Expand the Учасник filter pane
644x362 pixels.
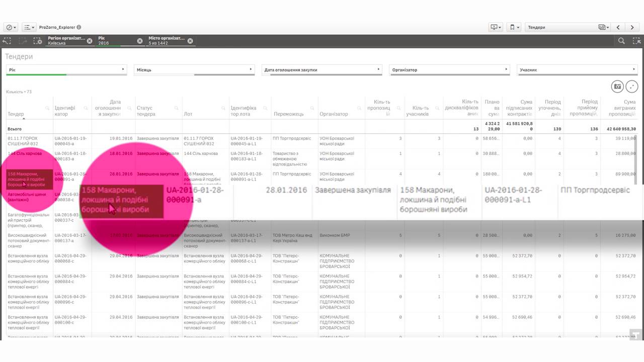pyautogui.click(x=578, y=70)
